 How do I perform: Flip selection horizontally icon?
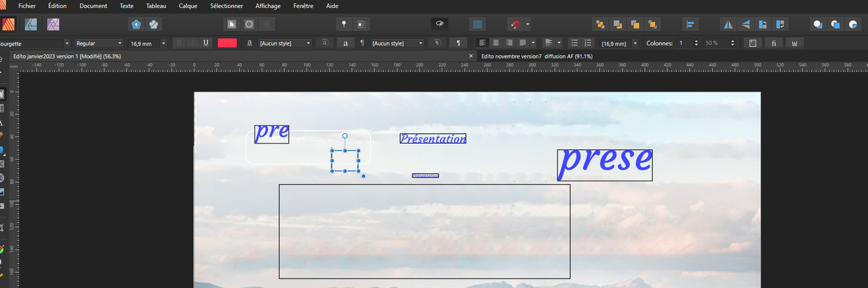point(728,24)
